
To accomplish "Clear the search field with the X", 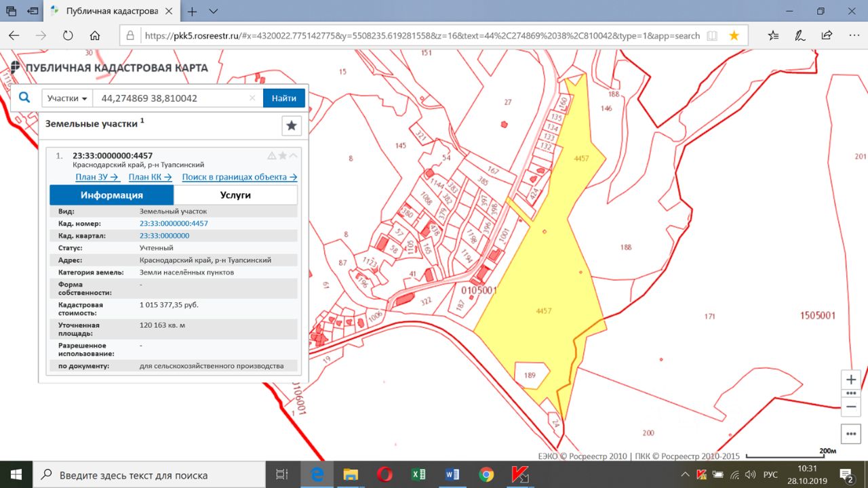I will pyautogui.click(x=252, y=98).
